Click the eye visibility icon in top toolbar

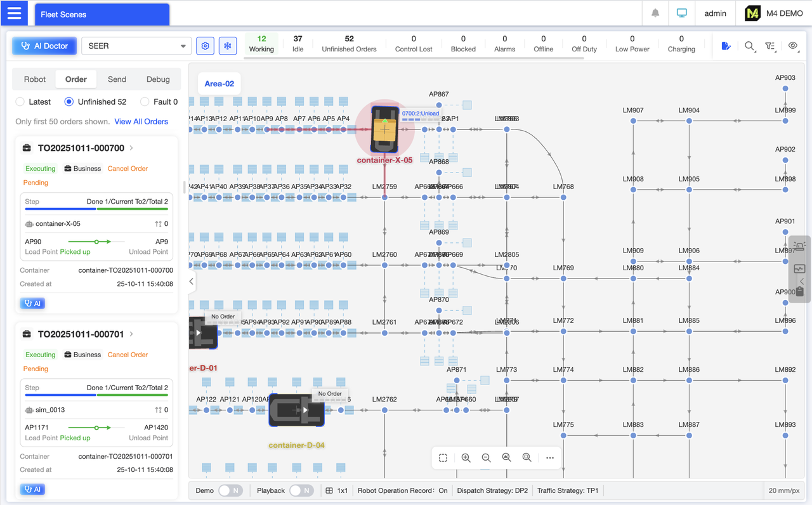coord(792,46)
